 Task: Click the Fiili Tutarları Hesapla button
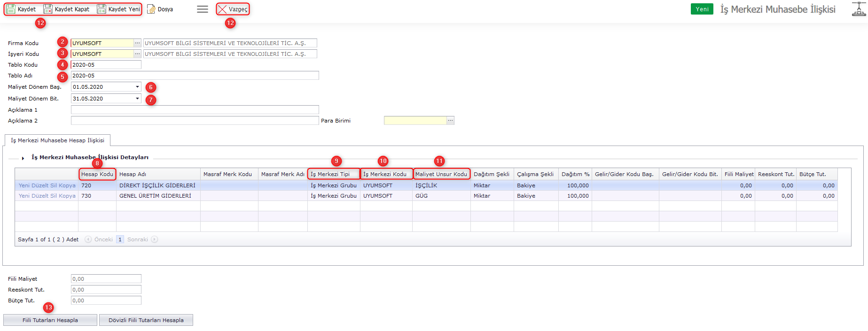coord(50,320)
